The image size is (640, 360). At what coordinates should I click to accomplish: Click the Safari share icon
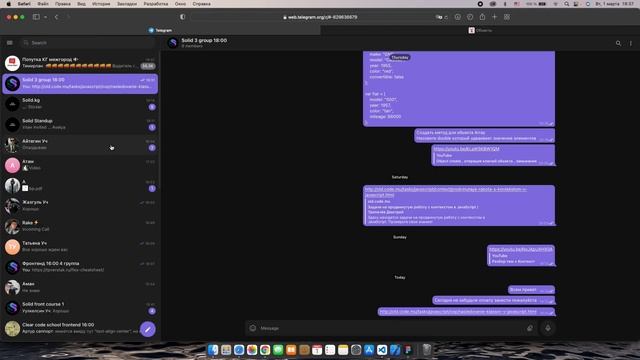[482, 17]
